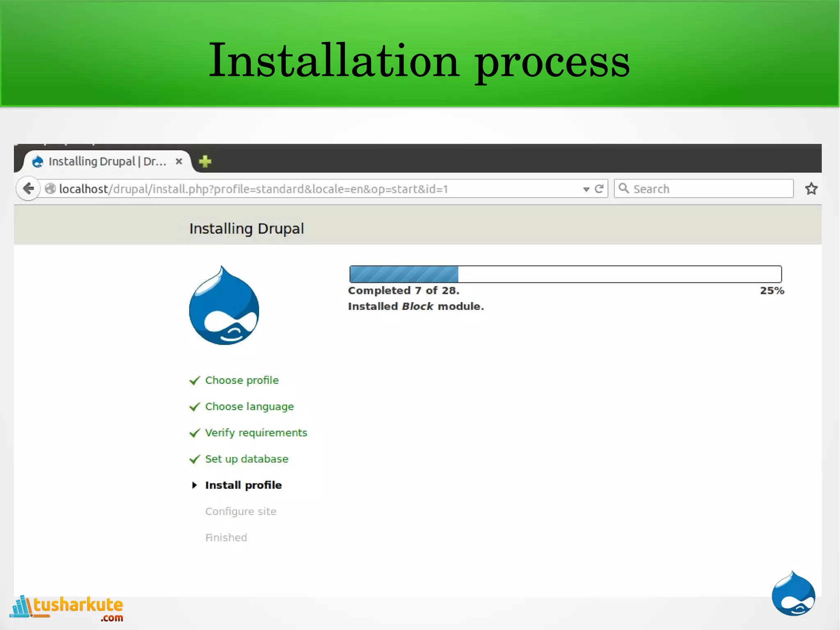This screenshot has width=840, height=630.
Task: Click the active Install profile step
Action: [x=243, y=486]
